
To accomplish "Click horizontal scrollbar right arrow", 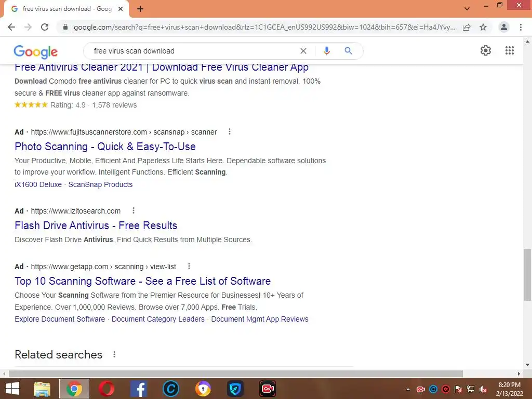I will [x=519, y=374].
